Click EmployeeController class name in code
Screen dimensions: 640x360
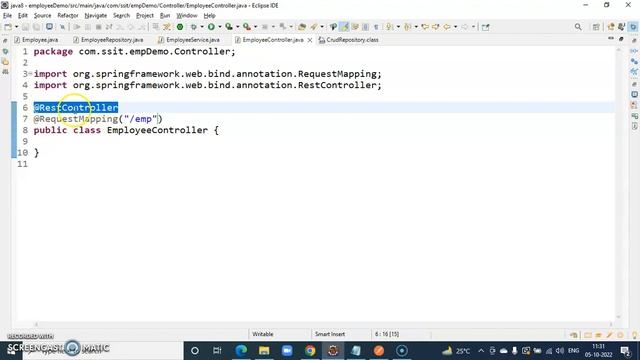coord(158,130)
